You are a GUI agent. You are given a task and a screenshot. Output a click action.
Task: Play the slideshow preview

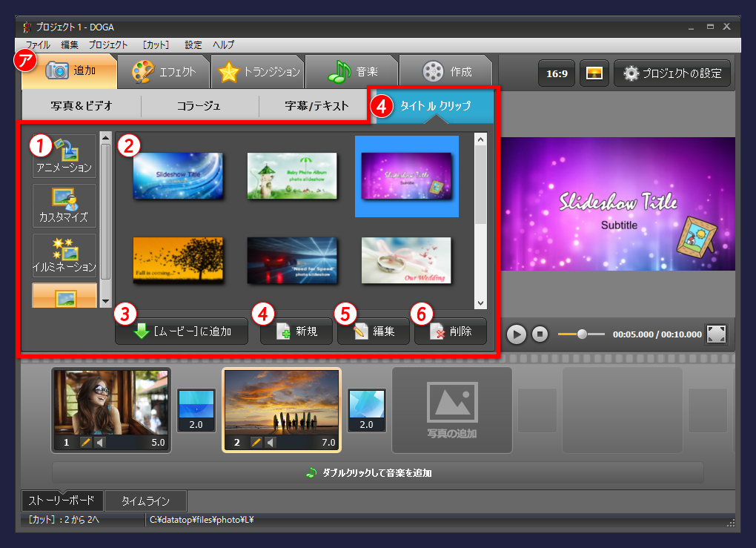coord(516,334)
